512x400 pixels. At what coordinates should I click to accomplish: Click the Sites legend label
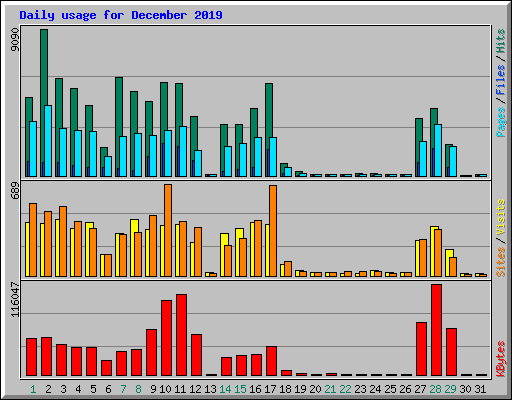(500, 262)
